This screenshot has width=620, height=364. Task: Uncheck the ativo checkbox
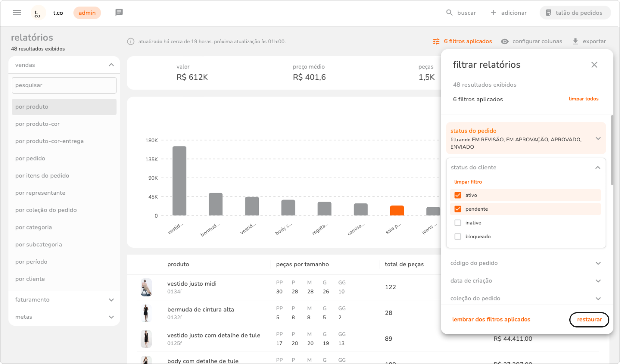point(458,195)
